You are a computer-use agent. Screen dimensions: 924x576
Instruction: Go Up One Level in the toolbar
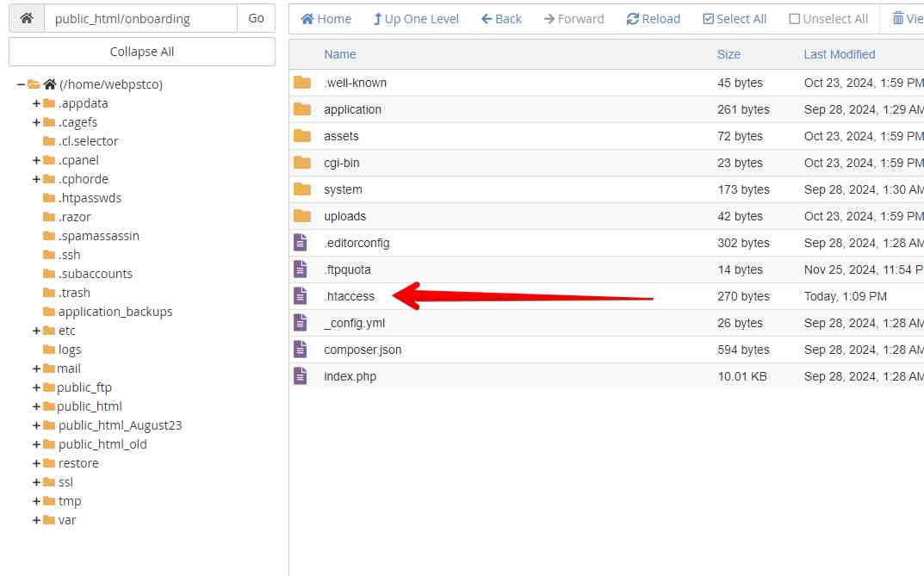point(415,19)
